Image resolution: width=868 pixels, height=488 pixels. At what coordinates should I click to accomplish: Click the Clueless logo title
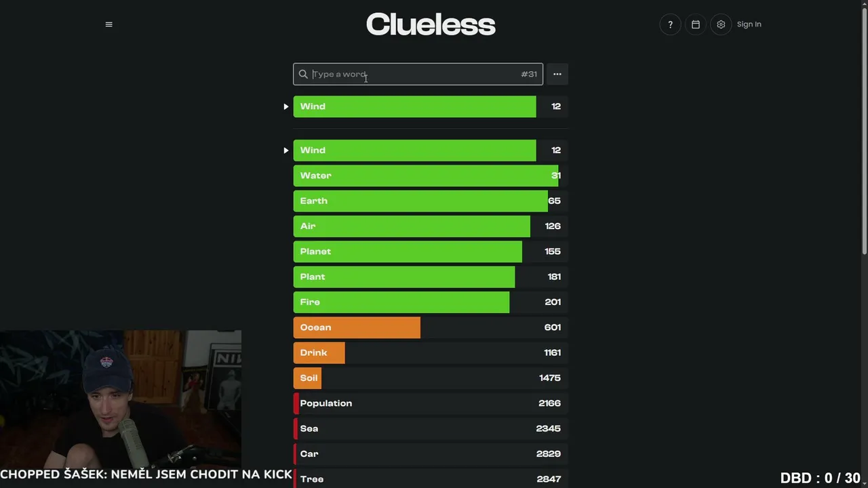coord(431,24)
